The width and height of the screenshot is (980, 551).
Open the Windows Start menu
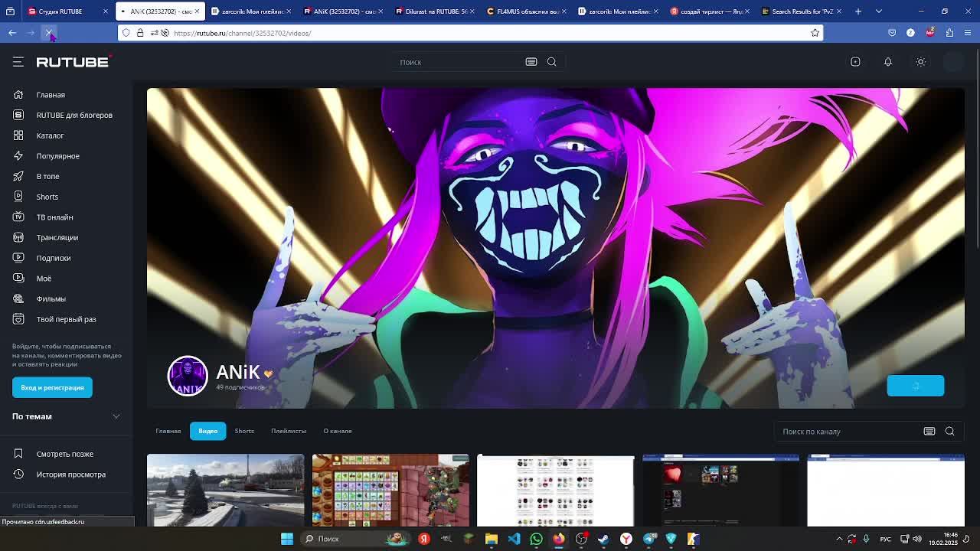[x=287, y=539]
